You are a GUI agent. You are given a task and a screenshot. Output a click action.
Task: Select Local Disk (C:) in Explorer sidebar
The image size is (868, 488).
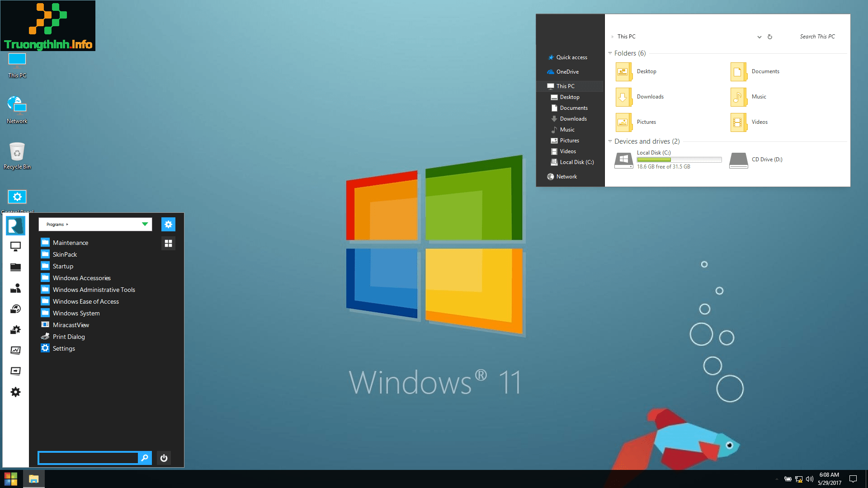(572, 162)
